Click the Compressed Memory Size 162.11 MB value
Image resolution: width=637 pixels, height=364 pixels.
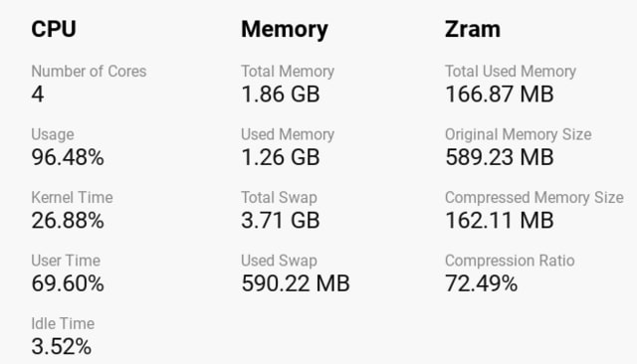500,221
